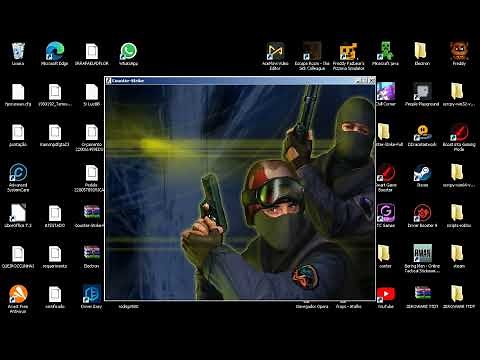Open the Microsoft Edge shortcut
This screenshot has height=360, width=480.
pos(55,51)
